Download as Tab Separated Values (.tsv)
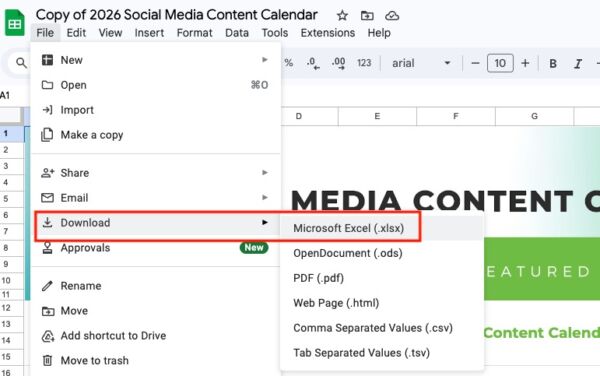This screenshot has height=376, width=600. [x=382, y=353]
